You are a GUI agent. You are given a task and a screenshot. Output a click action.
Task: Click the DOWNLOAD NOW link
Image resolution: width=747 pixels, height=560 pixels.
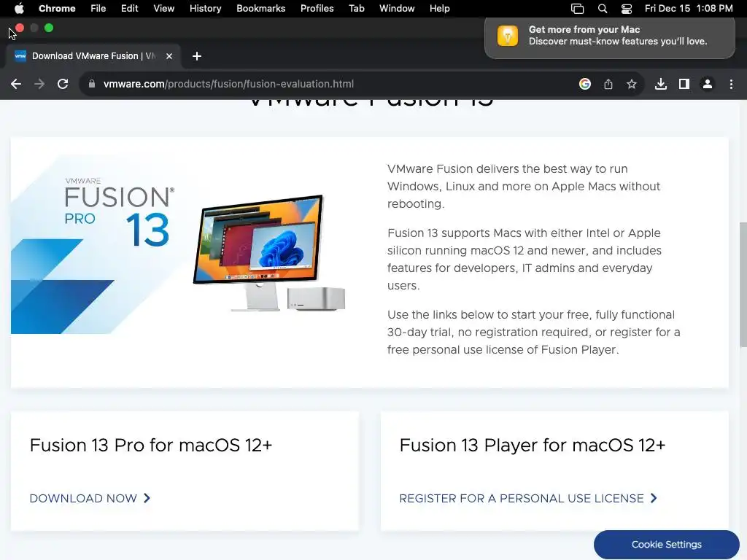83,498
